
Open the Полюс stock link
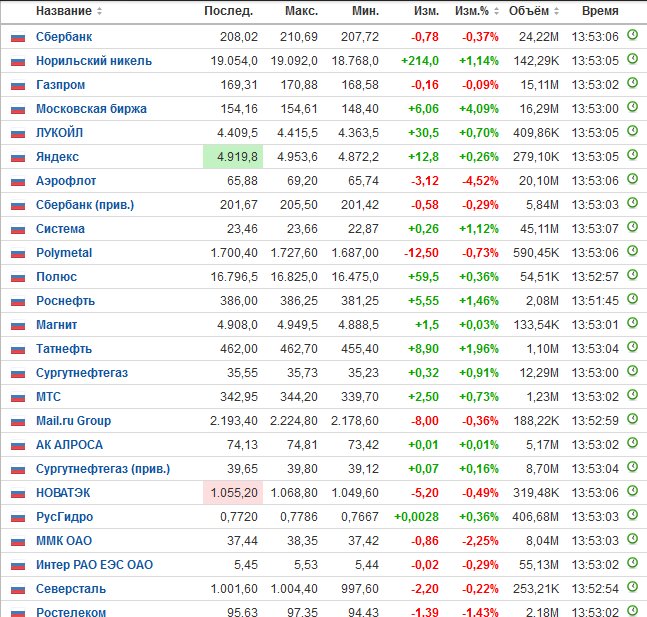coord(57,277)
